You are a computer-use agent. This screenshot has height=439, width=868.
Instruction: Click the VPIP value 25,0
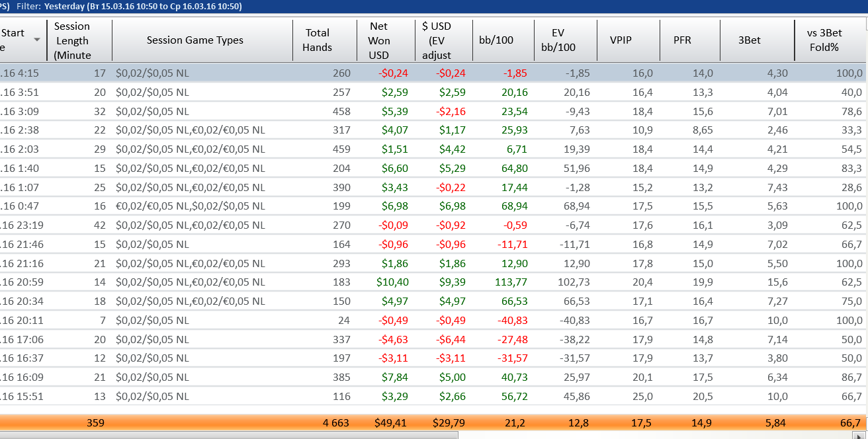pos(642,396)
